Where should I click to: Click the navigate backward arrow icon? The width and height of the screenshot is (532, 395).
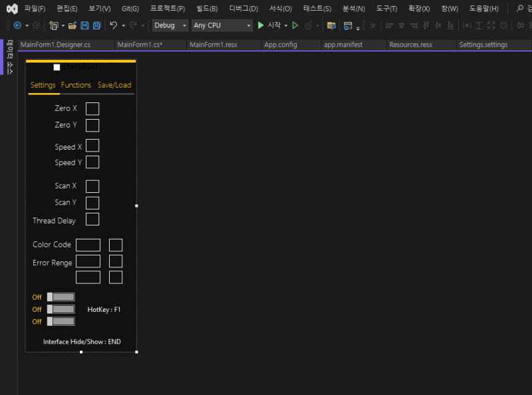[17, 25]
